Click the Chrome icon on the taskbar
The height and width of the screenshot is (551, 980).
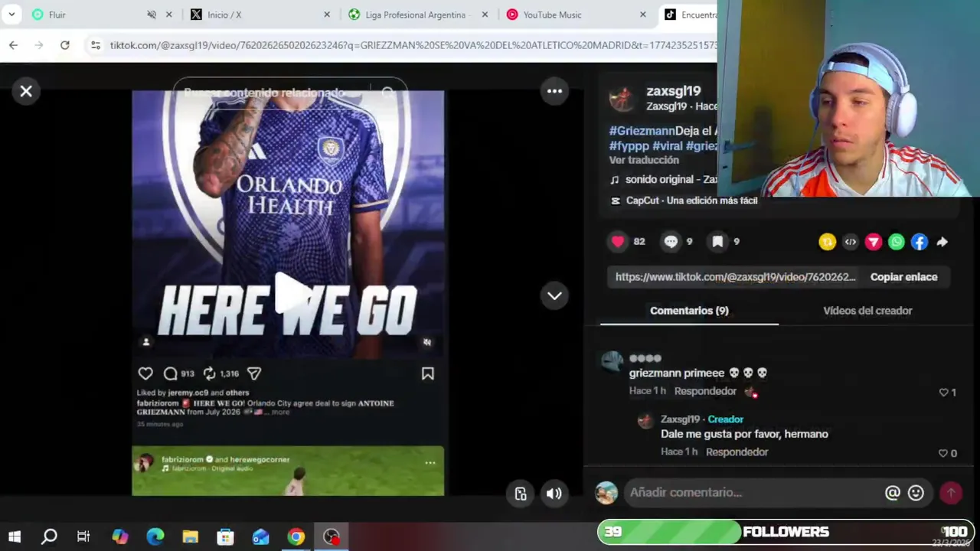pos(296,536)
